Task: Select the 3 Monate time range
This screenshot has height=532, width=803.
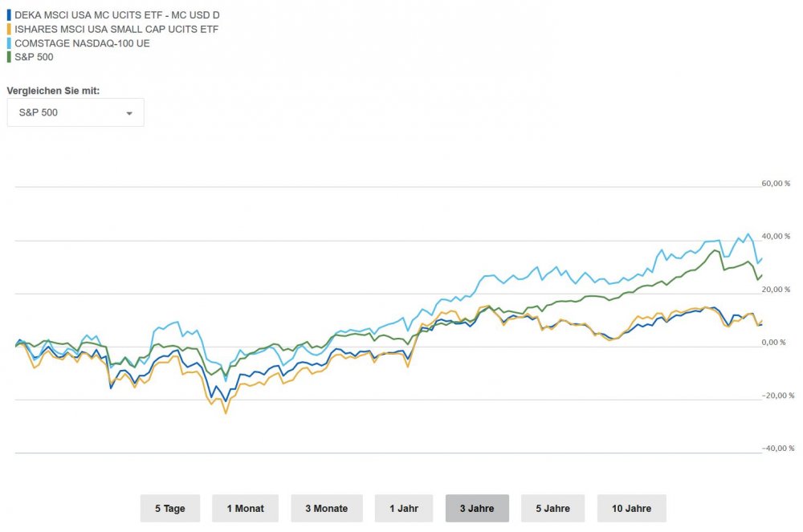Action: 327,509
